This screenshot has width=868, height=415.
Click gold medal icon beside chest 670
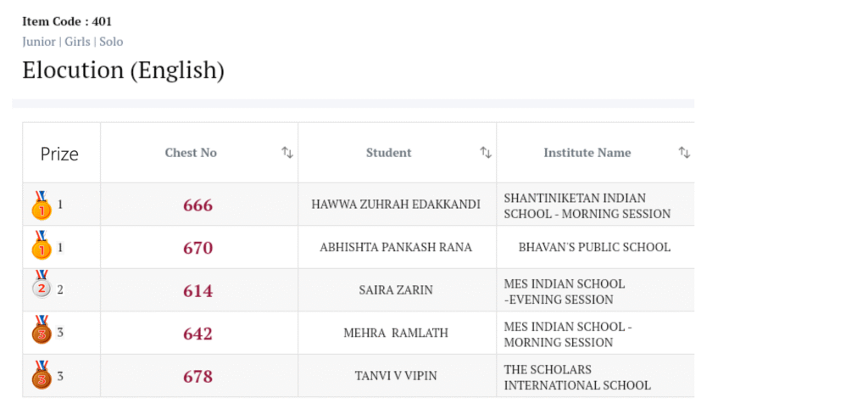pyautogui.click(x=41, y=248)
